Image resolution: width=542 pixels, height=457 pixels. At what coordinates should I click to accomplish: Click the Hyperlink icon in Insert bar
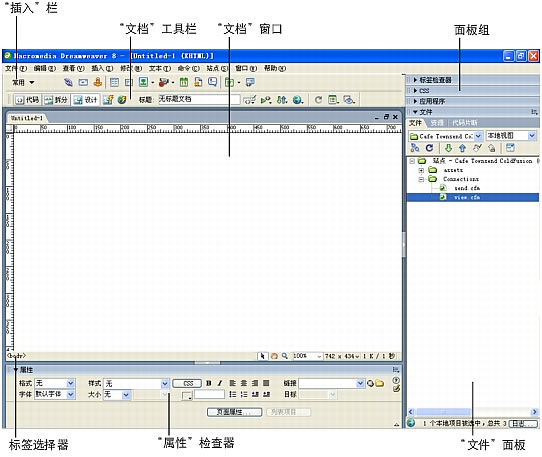tap(68, 82)
